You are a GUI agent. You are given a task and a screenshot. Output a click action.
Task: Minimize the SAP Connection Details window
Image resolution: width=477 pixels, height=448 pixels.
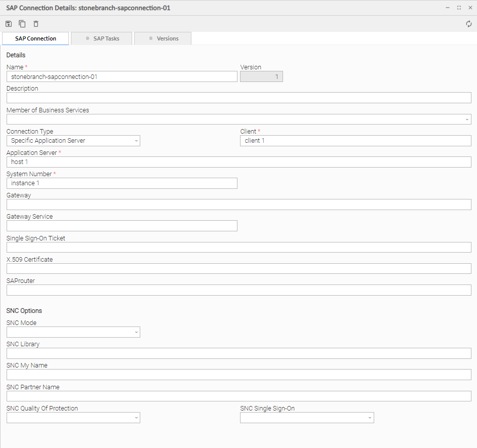point(448,8)
